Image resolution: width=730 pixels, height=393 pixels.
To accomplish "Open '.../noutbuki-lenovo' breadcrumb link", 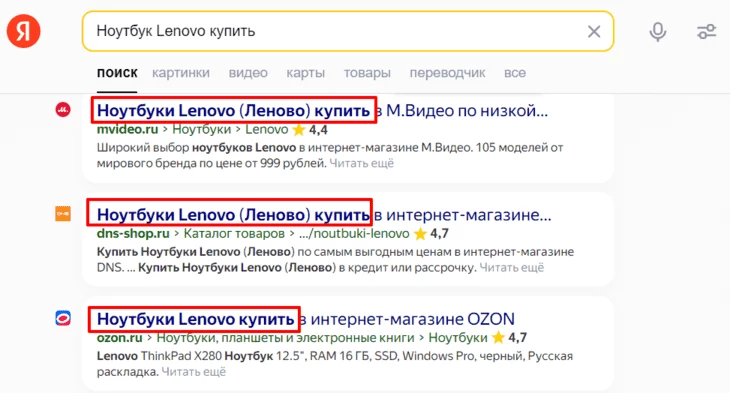I will [x=354, y=234].
